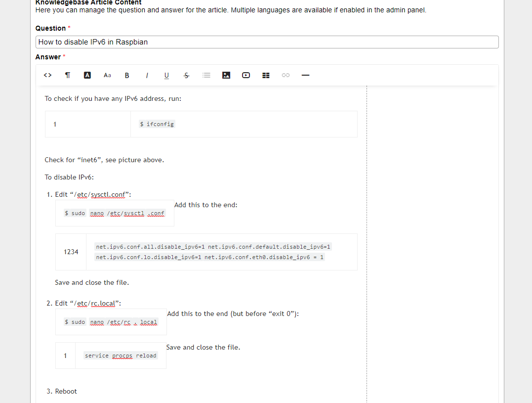Click the 'sudo nano /etc/sysctl.conf' command
Image resolution: width=532 pixels, height=403 pixels.
[x=115, y=213]
